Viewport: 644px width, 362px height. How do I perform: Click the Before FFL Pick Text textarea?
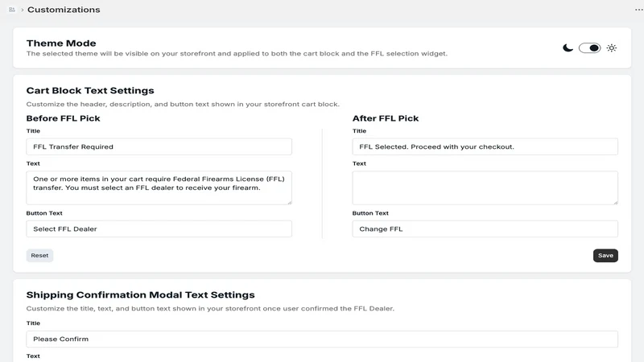pyautogui.click(x=159, y=187)
